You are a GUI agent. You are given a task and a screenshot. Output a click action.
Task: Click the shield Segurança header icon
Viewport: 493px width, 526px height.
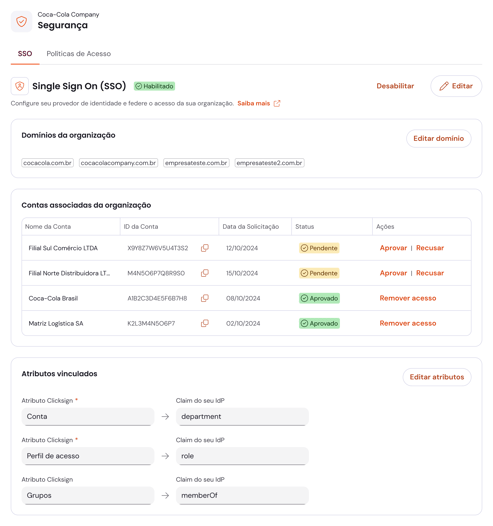(21, 21)
